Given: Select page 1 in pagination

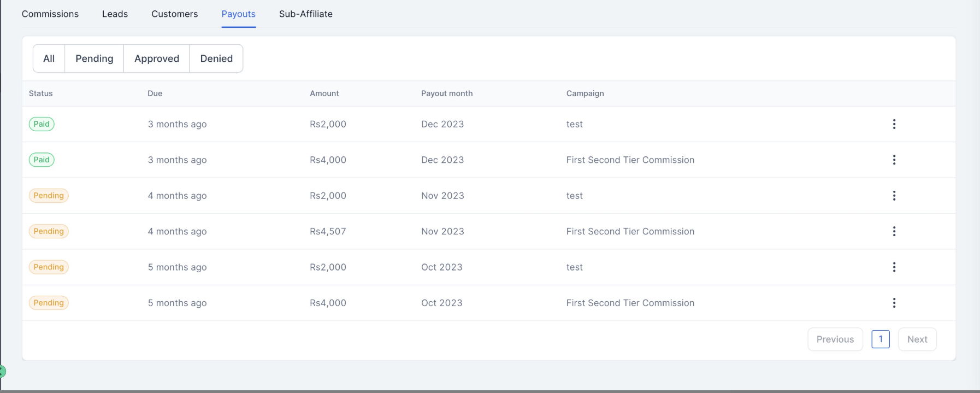Looking at the screenshot, I should coord(881,339).
